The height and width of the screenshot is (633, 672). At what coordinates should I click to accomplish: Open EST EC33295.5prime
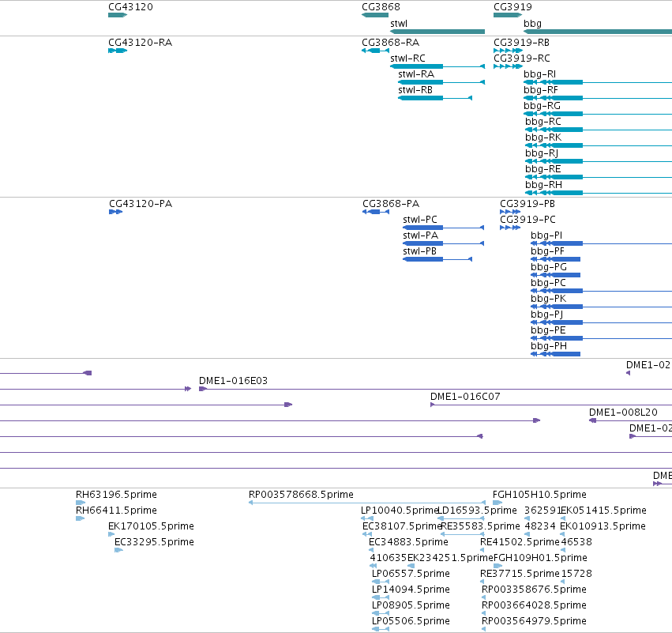pos(154,542)
